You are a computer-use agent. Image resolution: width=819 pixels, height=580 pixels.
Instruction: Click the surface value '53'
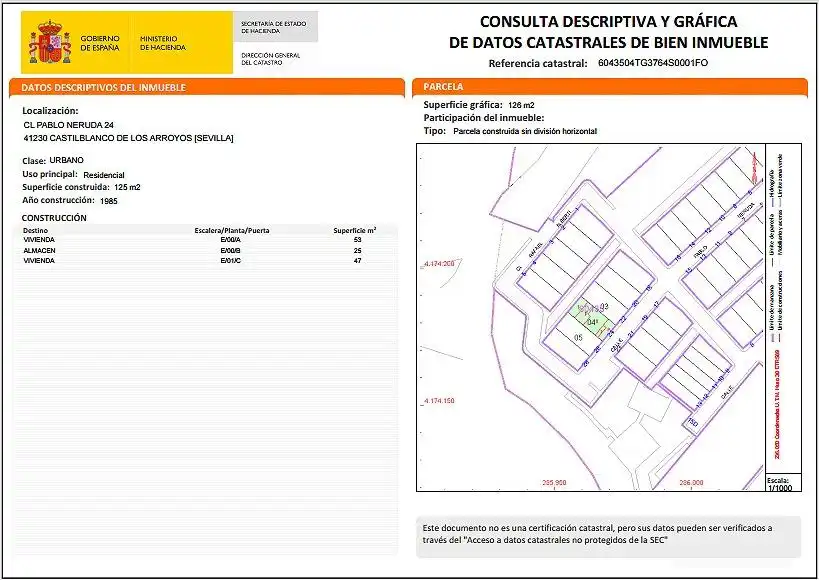pos(357,240)
